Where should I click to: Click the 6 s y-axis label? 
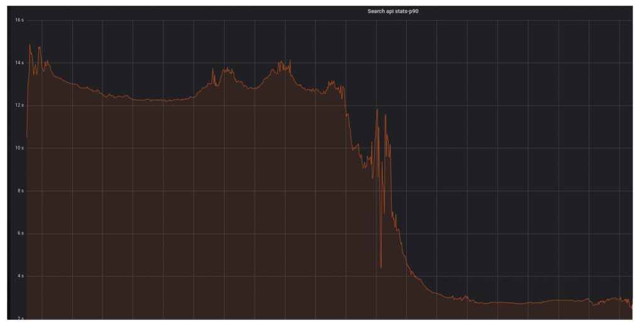20,233
